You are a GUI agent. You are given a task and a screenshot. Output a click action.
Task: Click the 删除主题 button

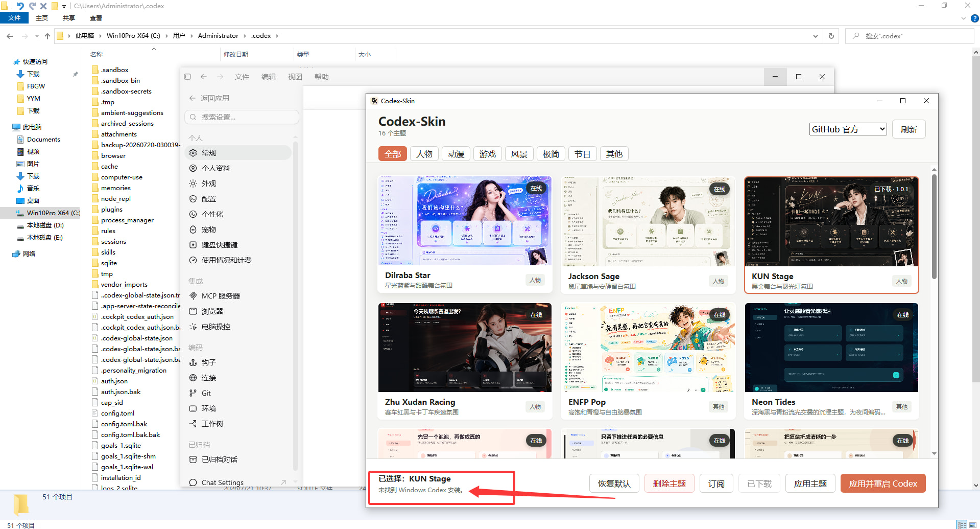[670, 484]
